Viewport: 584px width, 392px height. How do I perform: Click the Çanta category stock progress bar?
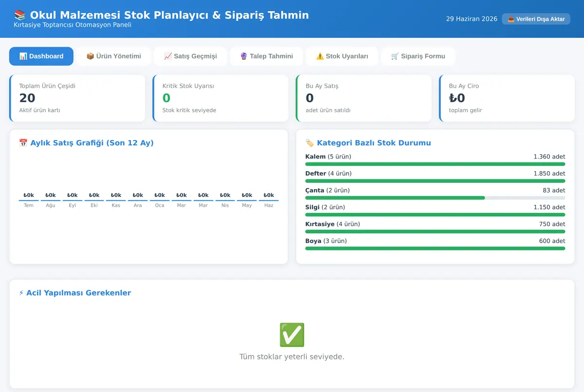435,198
